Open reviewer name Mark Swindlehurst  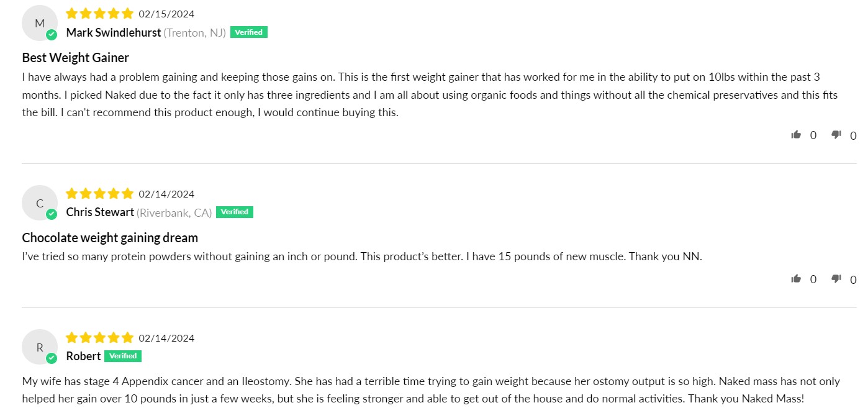pos(114,32)
